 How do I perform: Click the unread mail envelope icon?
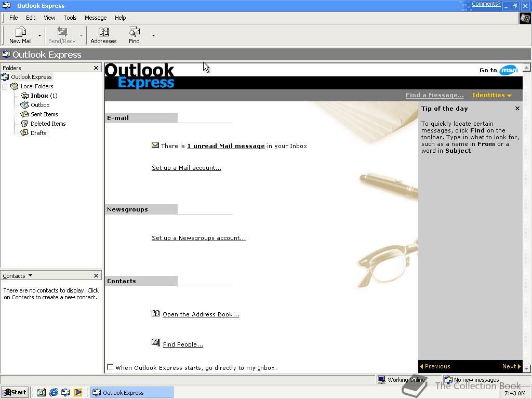(155, 145)
